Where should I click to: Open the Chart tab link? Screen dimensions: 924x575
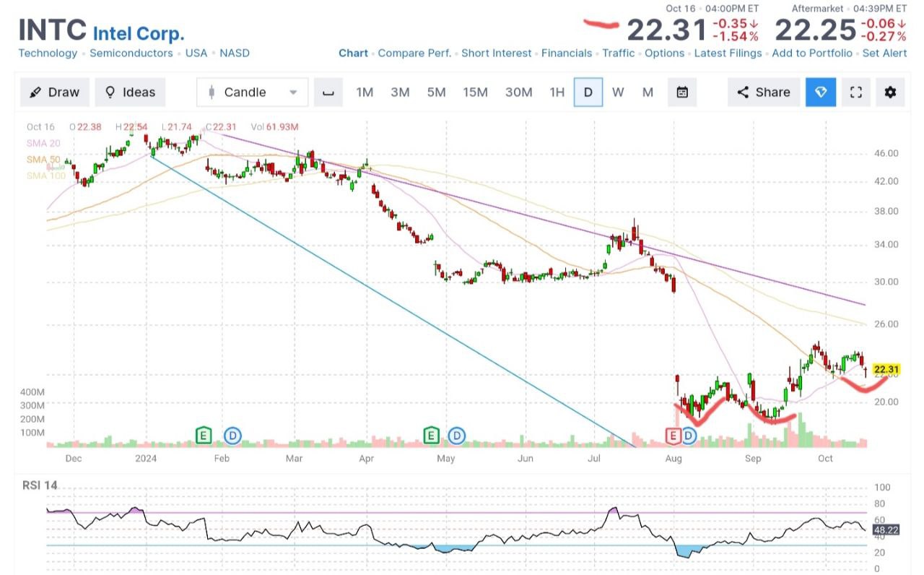point(353,53)
